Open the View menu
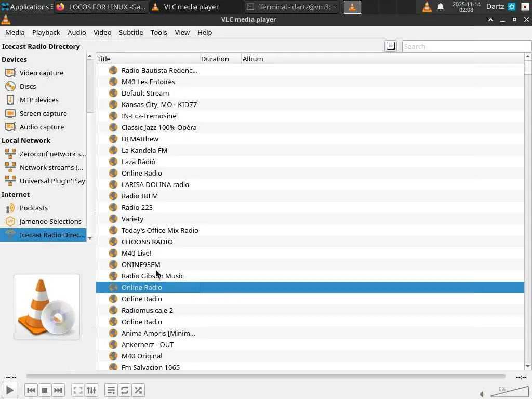Screen dimensions: 532x399 (182, 33)
